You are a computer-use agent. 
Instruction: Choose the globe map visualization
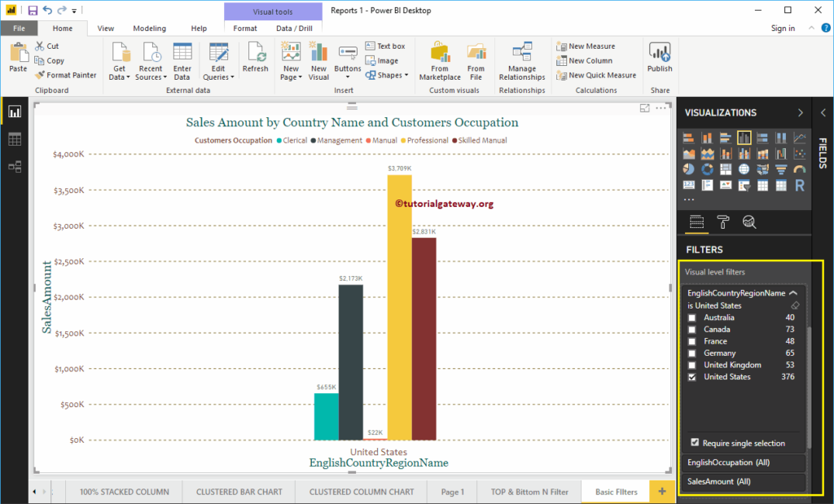(744, 169)
